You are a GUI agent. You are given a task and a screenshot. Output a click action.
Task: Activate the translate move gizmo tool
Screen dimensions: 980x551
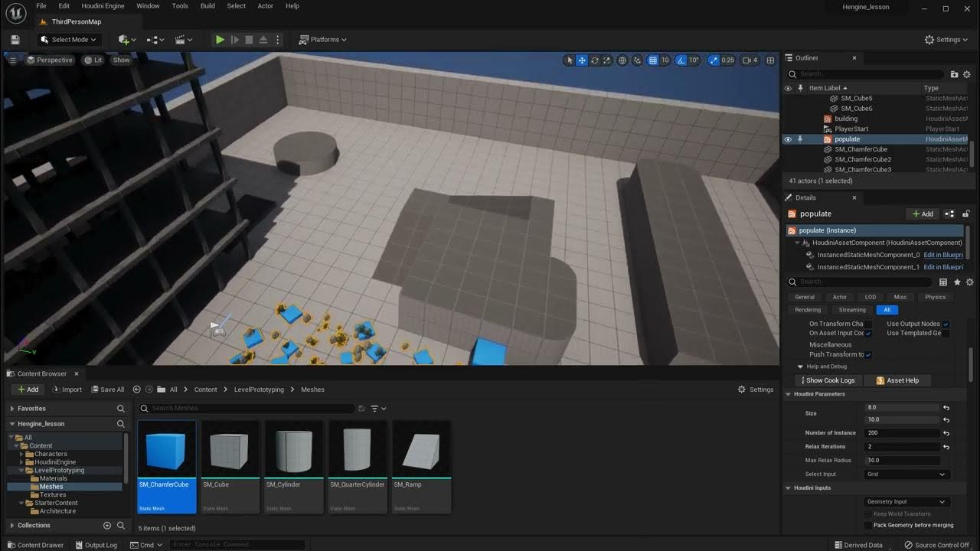582,60
